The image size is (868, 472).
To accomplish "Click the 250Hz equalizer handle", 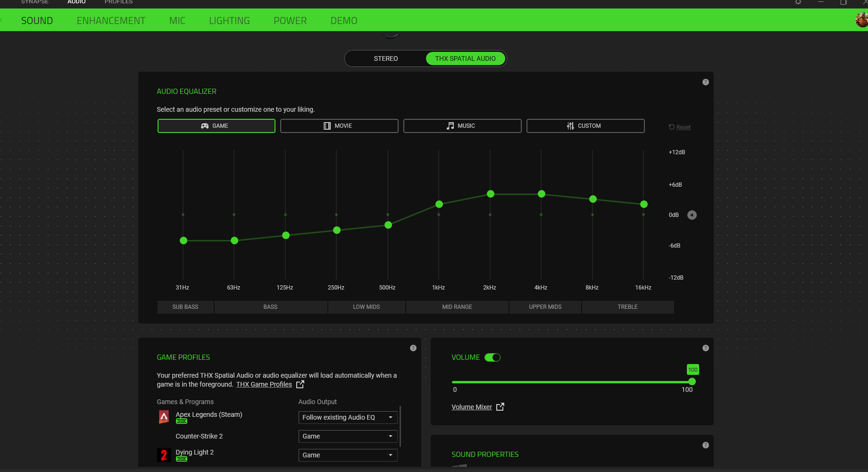I will (x=337, y=230).
